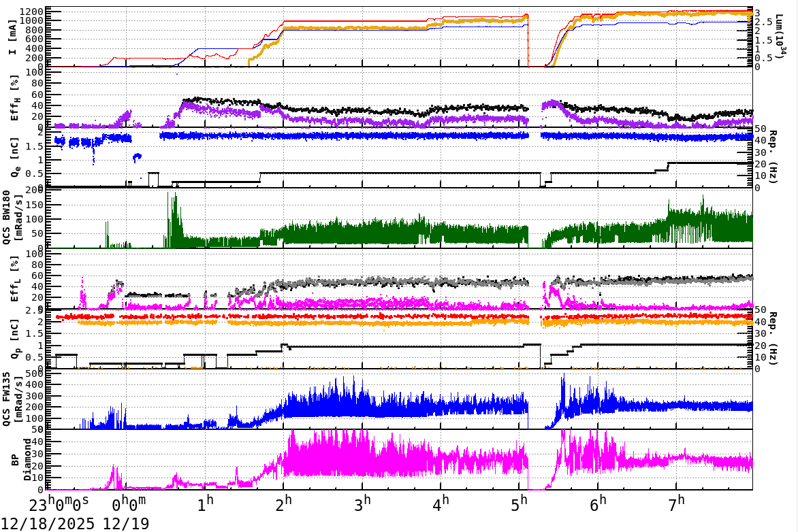This screenshot has height=532, width=798.
Task: Click the "0h0m" time tick label
Action: coord(128,505)
